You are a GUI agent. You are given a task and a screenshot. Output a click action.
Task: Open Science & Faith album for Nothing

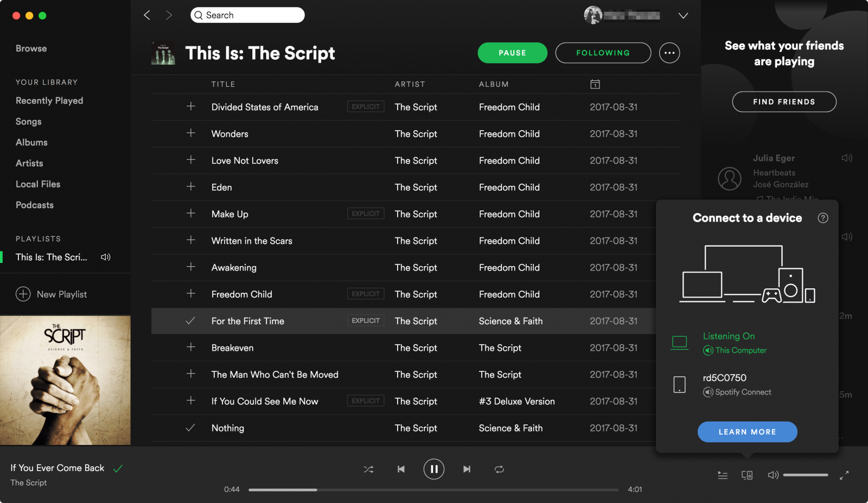pyautogui.click(x=511, y=428)
